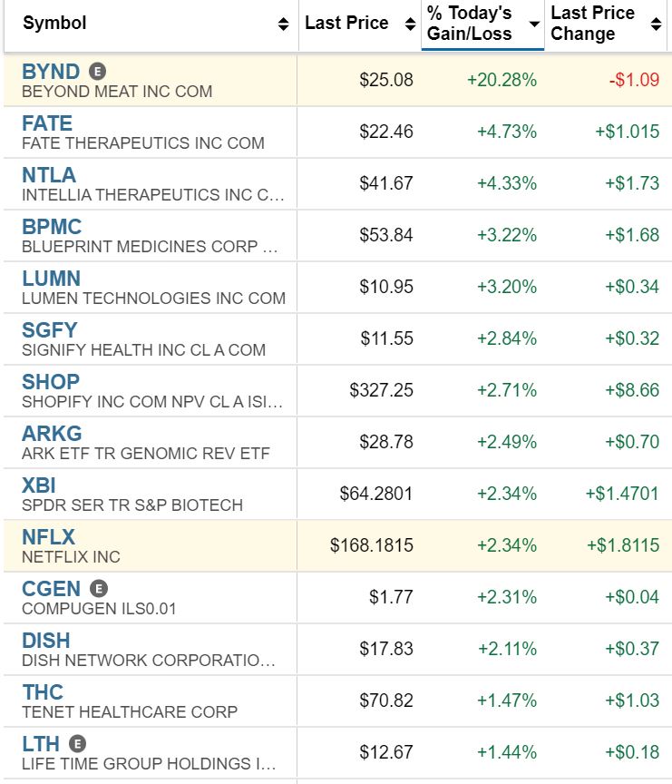The image size is (672, 784).
Task: Open the % Today's Gain/Loss sort dropdown arrow
Action: pos(534,24)
